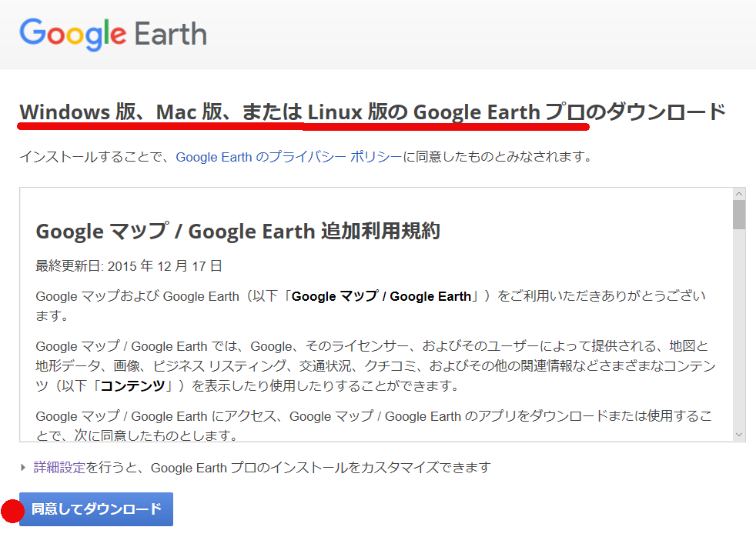Click the paragraph starting Google マップ / Google Earth にアクセス
This screenshot has height=557, width=756.
(373, 425)
